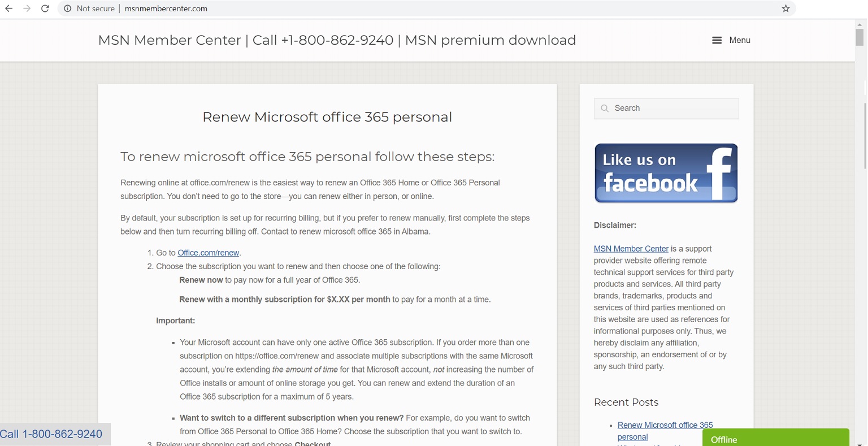
Task: Click the article heading Renew Microsoft office 365 personal
Action: pos(327,117)
